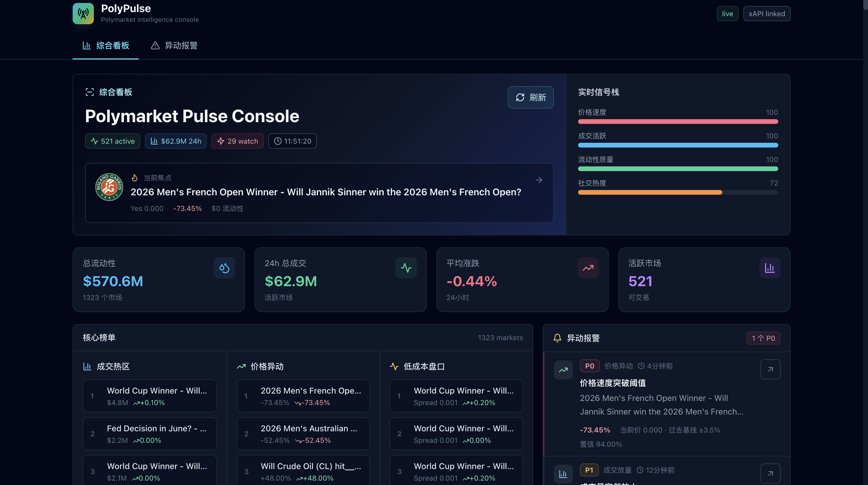Screen dimensions: 868x485
Task: Open the Jannik Sinner French Open focus title
Action: 326,192
